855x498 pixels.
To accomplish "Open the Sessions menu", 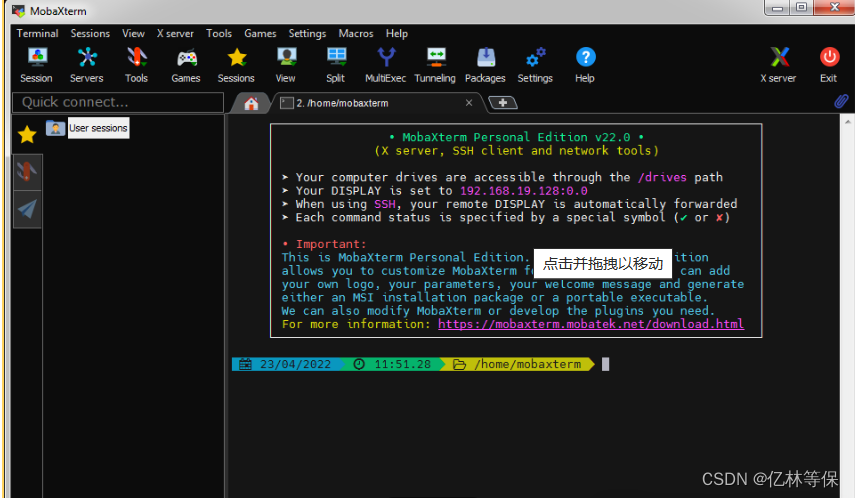I will point(90,33).
